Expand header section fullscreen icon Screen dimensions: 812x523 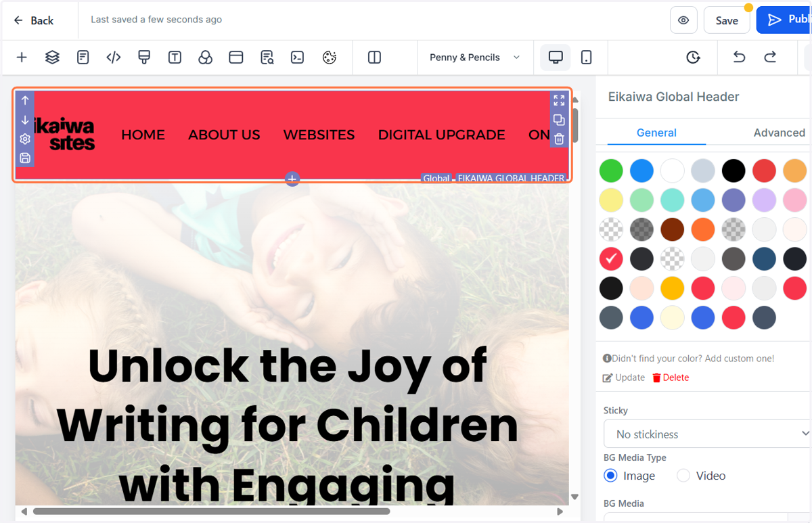coord(559,100)
